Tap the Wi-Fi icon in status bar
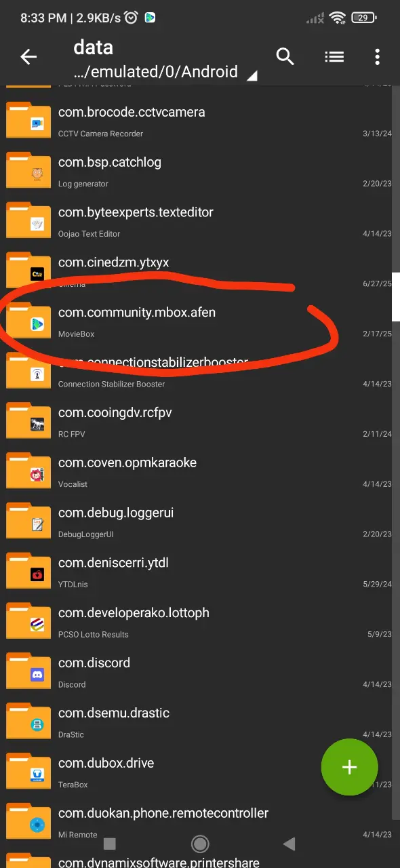The height and width of the screenshot is (868, 400). [x=338, y=18]
